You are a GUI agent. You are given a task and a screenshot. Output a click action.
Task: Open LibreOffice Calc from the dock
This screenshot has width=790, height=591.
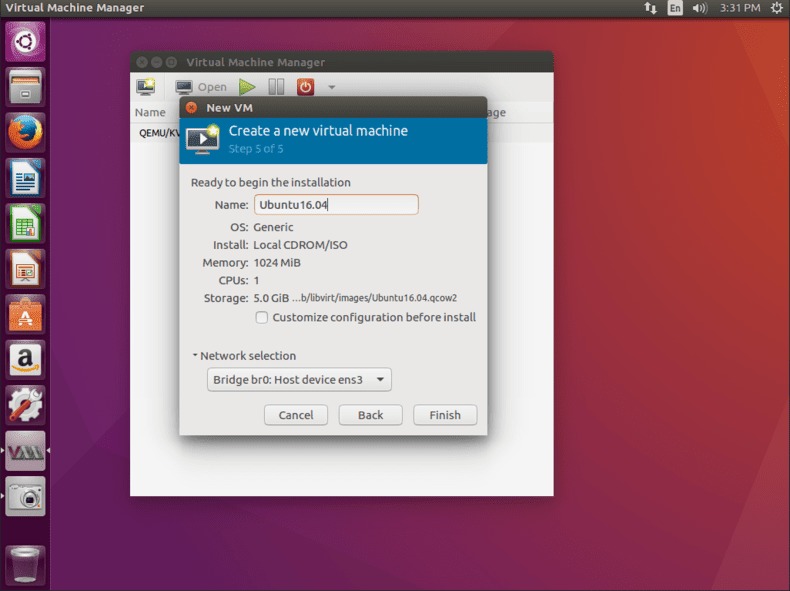point(25,223)
